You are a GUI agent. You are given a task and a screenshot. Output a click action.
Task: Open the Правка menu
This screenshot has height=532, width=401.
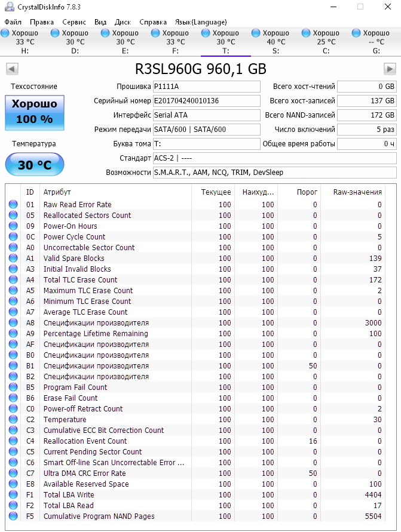point(42,22)
